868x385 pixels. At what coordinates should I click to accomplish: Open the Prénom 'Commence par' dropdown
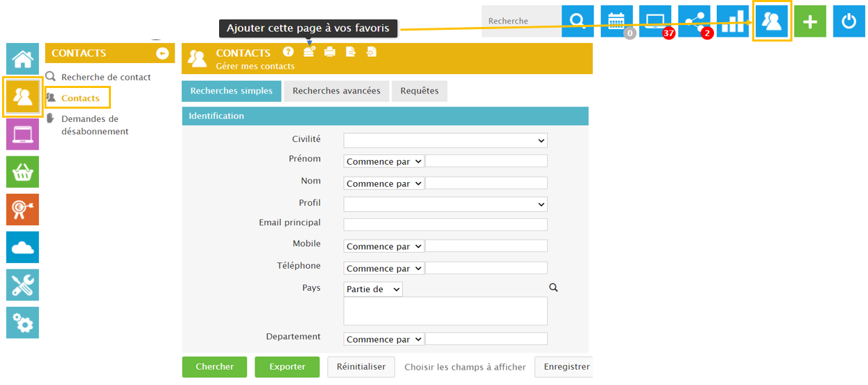384,161
